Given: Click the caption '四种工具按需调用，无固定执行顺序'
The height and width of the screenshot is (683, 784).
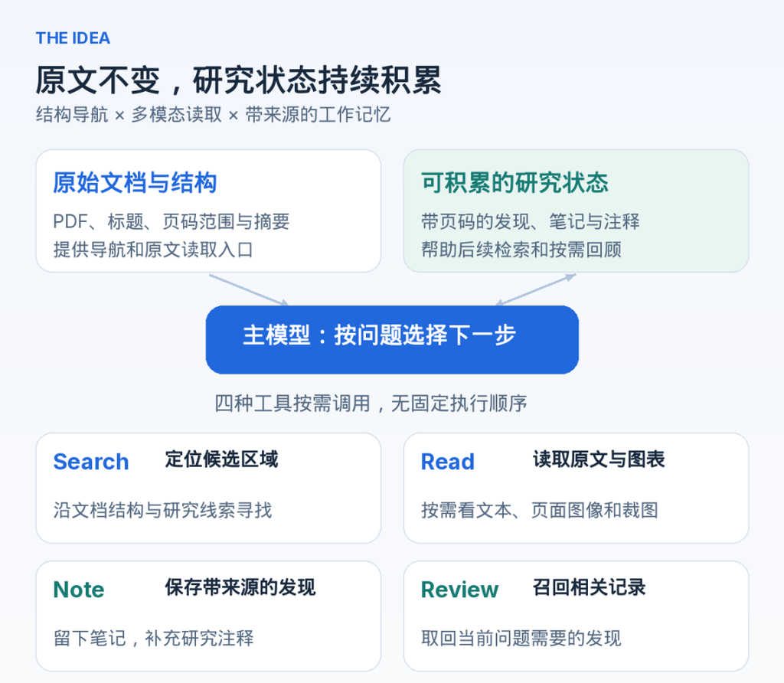Looking at the screenshot, I should click(371, 403).
